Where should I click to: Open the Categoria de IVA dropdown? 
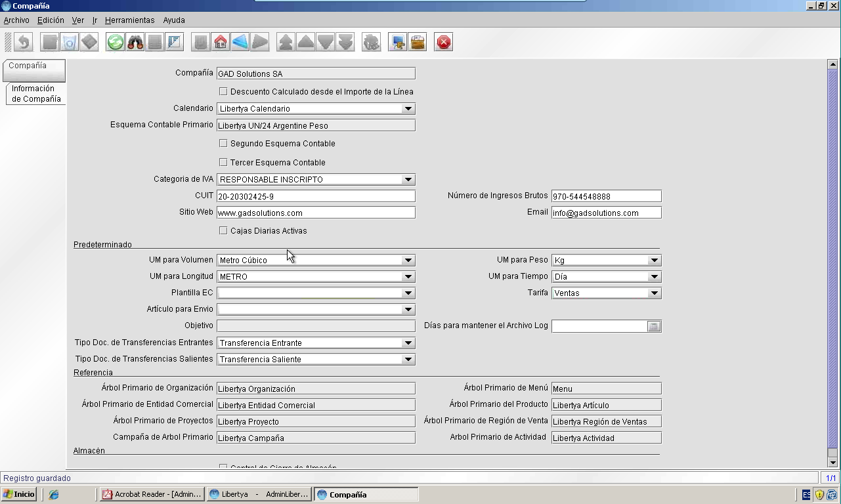[408, 180]
